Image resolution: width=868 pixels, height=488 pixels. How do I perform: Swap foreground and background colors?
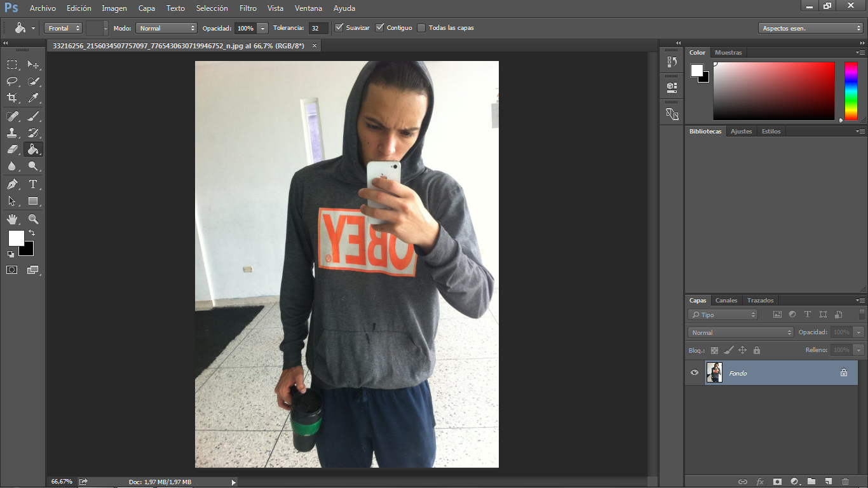(x=32, y=233)
